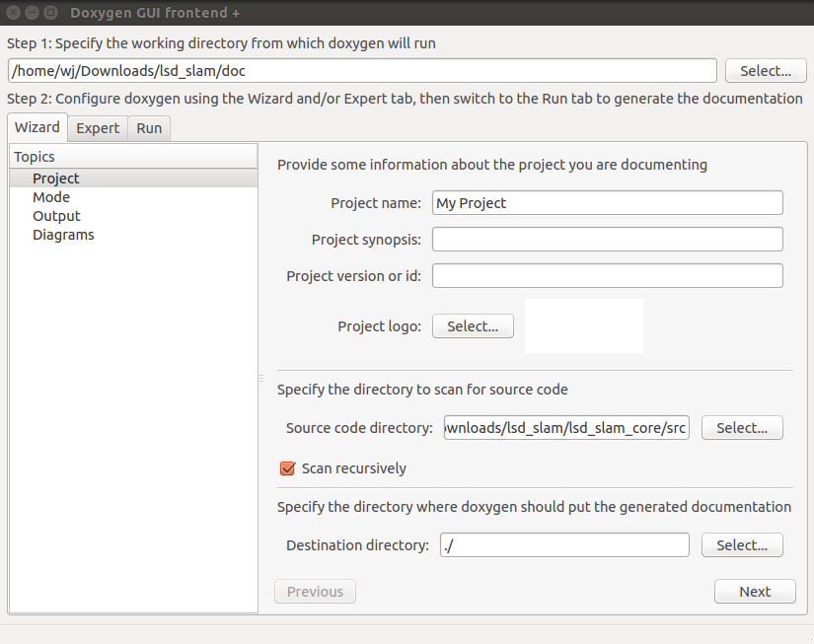814x644 pixels.
Task: Click Select button for Project logo
Action: coord(473,325)
